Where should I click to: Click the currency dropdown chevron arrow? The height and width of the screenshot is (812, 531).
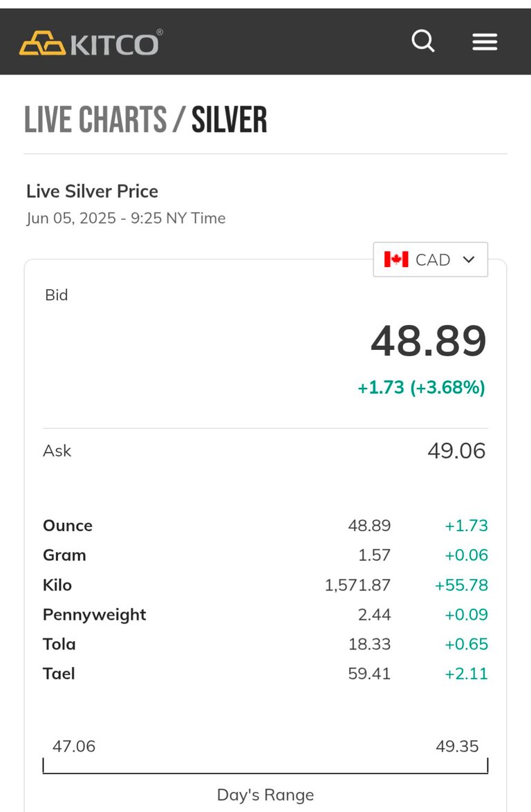[468, 259]
